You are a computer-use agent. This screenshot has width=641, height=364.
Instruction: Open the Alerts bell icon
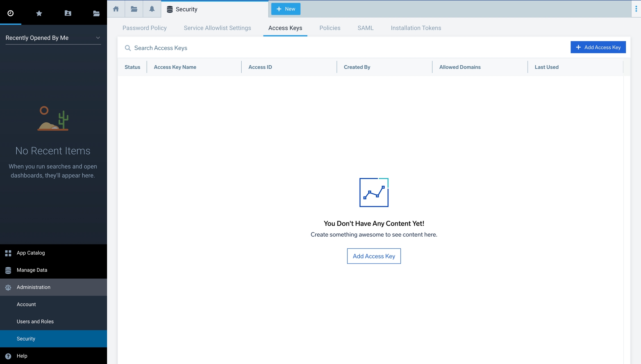click(x=152, y=9)
